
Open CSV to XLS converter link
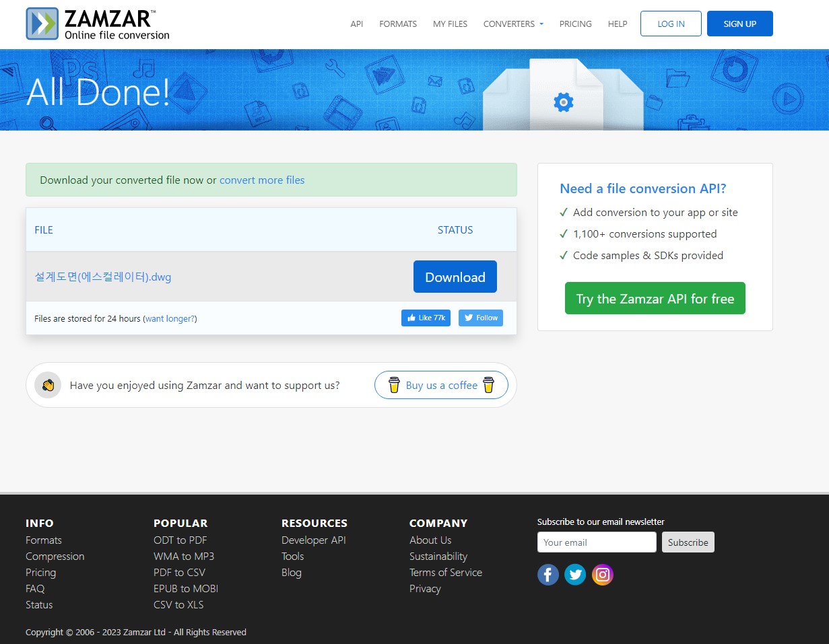(x=178, y=604)
